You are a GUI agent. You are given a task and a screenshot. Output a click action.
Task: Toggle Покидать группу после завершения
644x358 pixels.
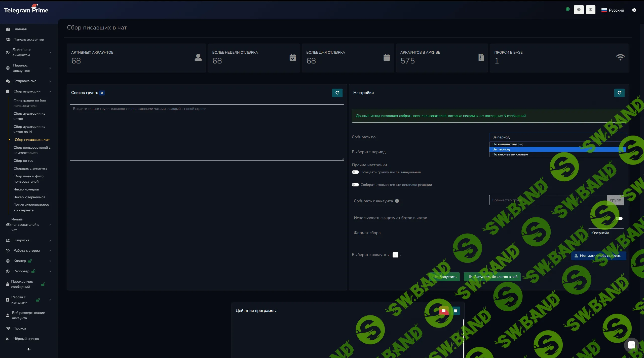(355, 172)
